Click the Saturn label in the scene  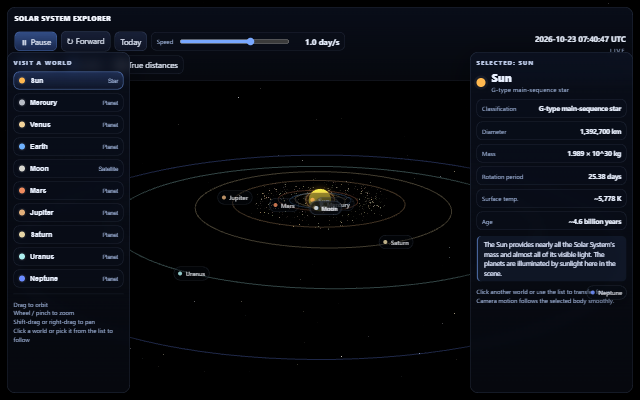396,242
